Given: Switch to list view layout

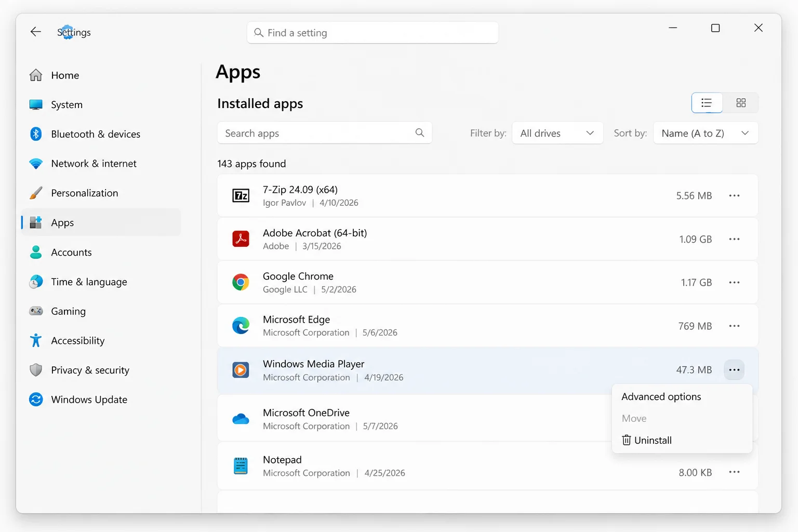Looking at the screenshot, I should 707,103.
